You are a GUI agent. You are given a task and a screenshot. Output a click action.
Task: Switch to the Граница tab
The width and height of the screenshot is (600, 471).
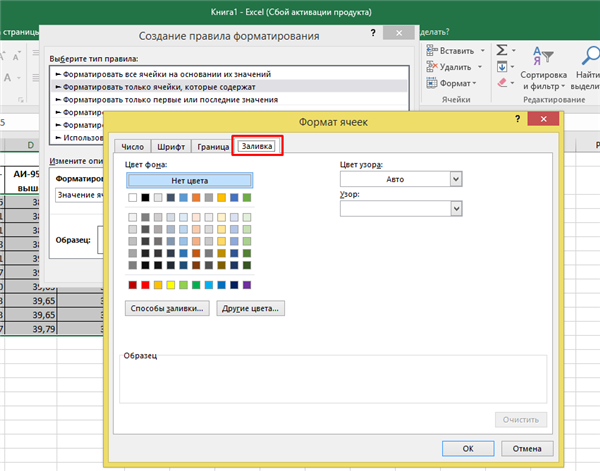tap(213, 147)
